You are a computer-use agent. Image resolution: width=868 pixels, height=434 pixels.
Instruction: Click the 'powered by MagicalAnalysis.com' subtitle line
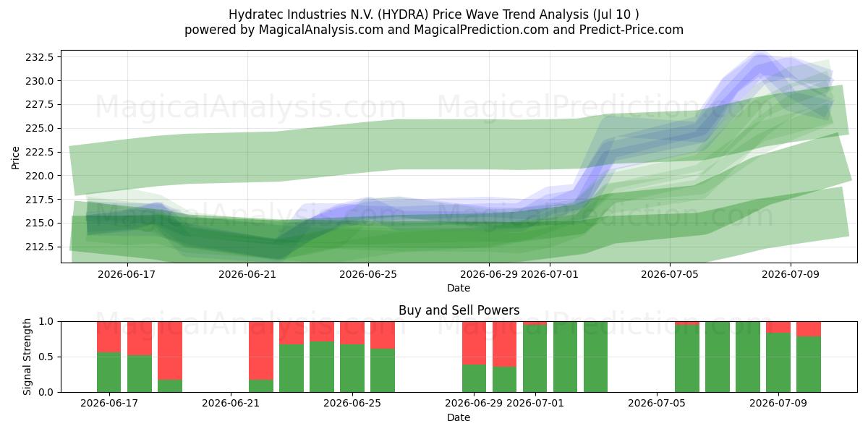pyautogui.click(x=434, y=30)
